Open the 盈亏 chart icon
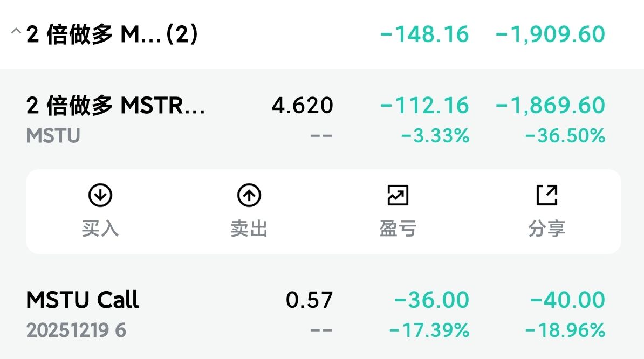This screenshot has height=359, width=644. [398, 195]
